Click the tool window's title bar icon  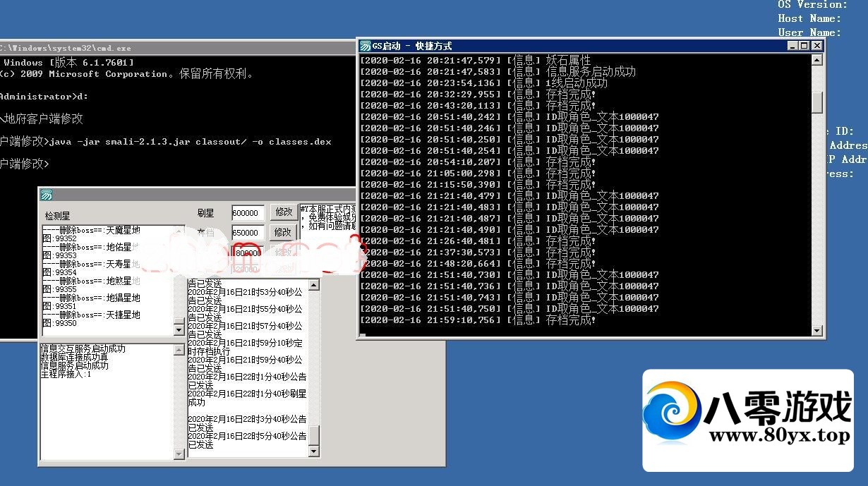point(47,195)
